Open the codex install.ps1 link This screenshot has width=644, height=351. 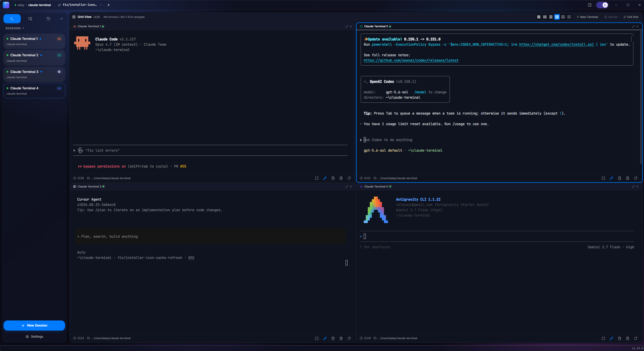tap(556, 45)
